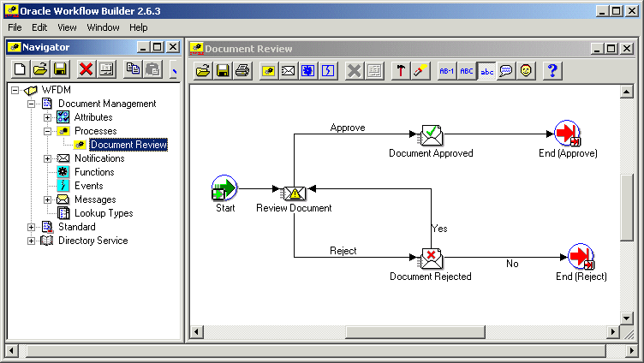Expand the Attributes tree node
The width and height of the screenshot is (644, 363).
tap(48, 117)
